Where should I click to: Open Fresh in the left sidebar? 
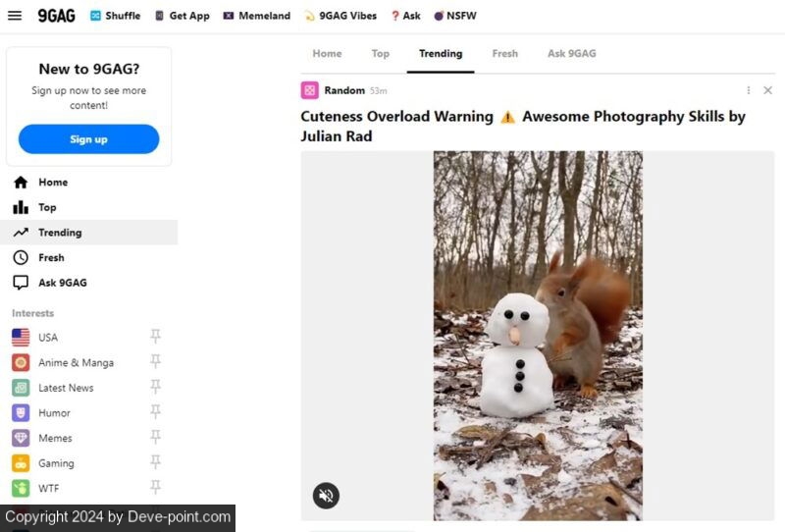point(51,258)
